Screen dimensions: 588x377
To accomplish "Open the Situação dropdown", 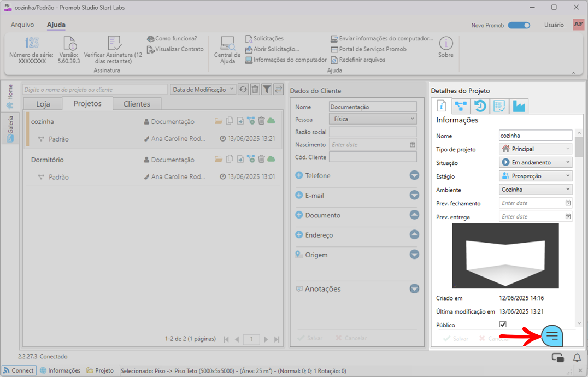I will [x=536, y=162].
